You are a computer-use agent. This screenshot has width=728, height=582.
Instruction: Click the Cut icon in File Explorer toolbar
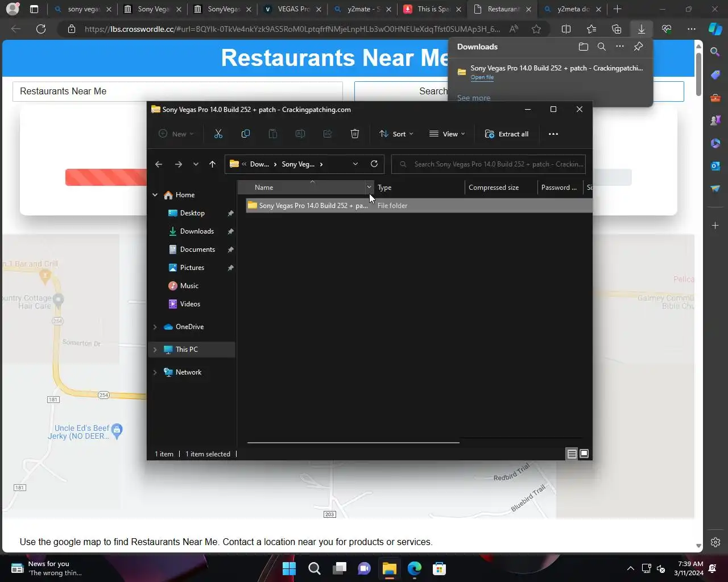pos(218,134)
